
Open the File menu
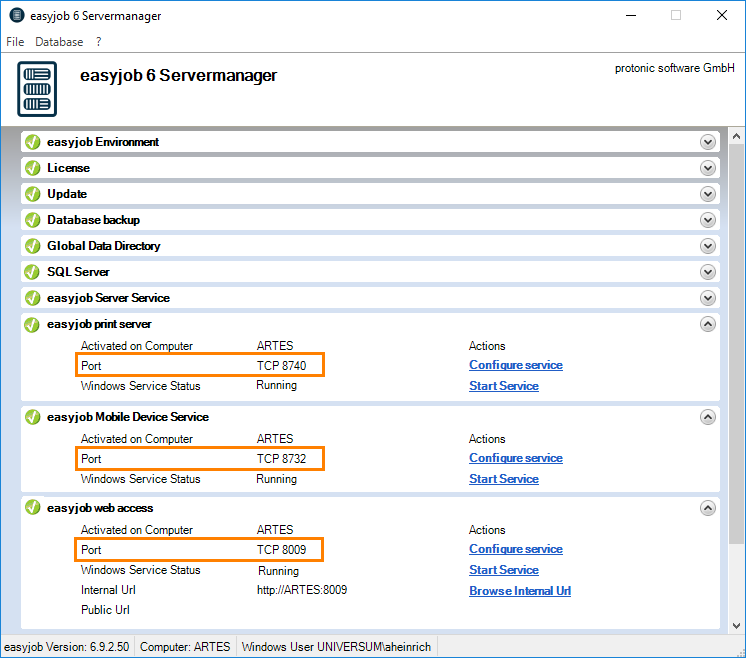point(15,42)
